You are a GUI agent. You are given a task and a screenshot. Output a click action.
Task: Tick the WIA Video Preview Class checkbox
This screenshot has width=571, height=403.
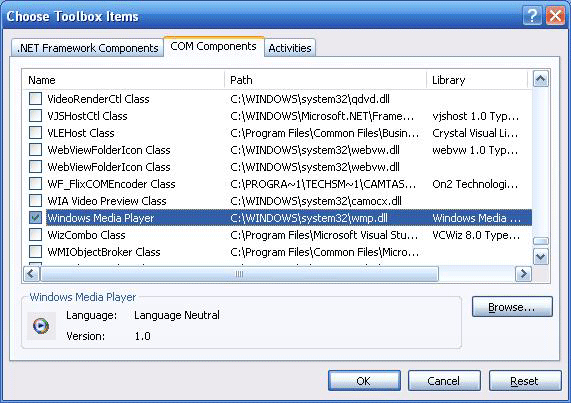pyautogui.click(x=35, y=201)
